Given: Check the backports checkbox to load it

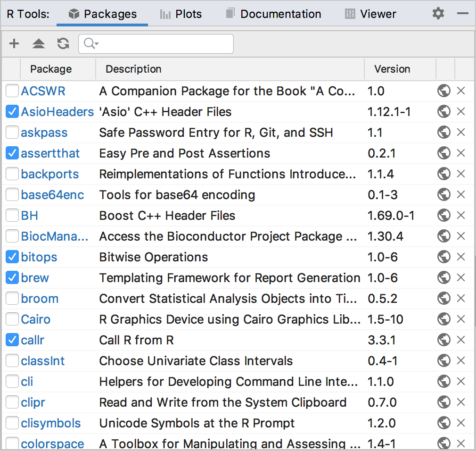Looking at the screenshot, I should coord(12,174).
